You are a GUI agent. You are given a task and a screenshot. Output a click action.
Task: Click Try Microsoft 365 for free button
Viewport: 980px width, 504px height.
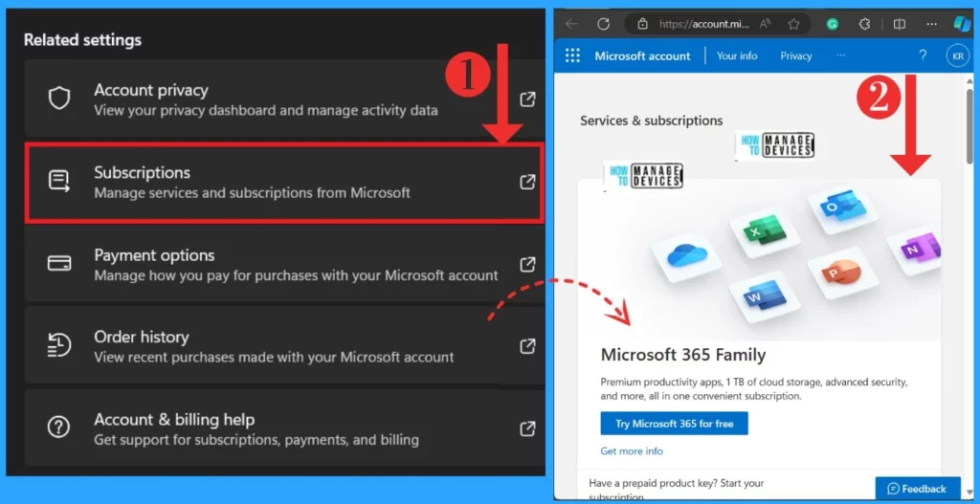click(x=674, y=423)
